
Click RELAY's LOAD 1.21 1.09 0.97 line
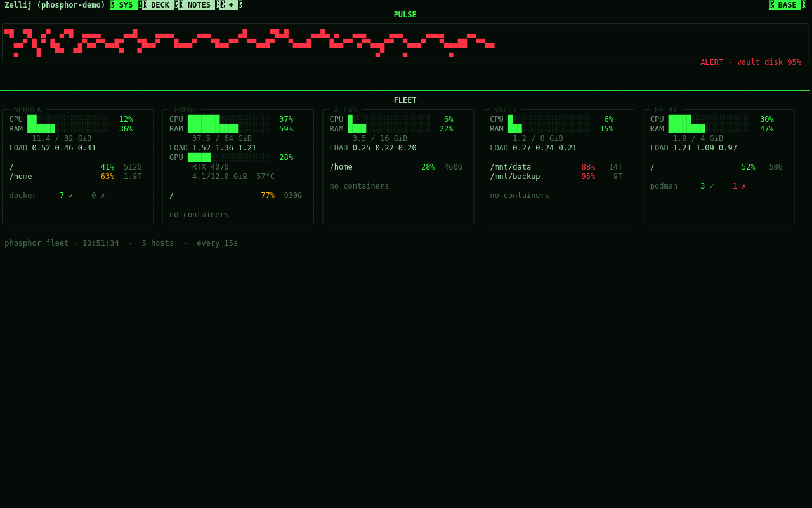(x=693, y=148)
